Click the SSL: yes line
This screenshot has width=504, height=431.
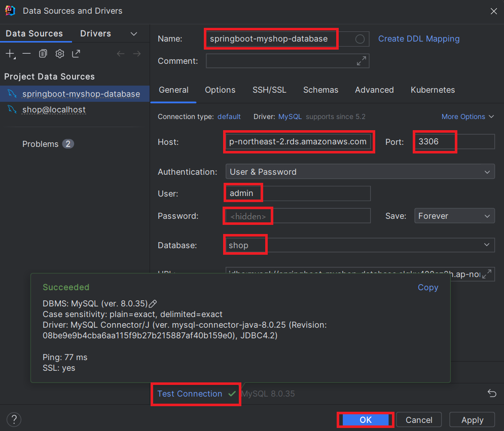[x=59, y=368]
